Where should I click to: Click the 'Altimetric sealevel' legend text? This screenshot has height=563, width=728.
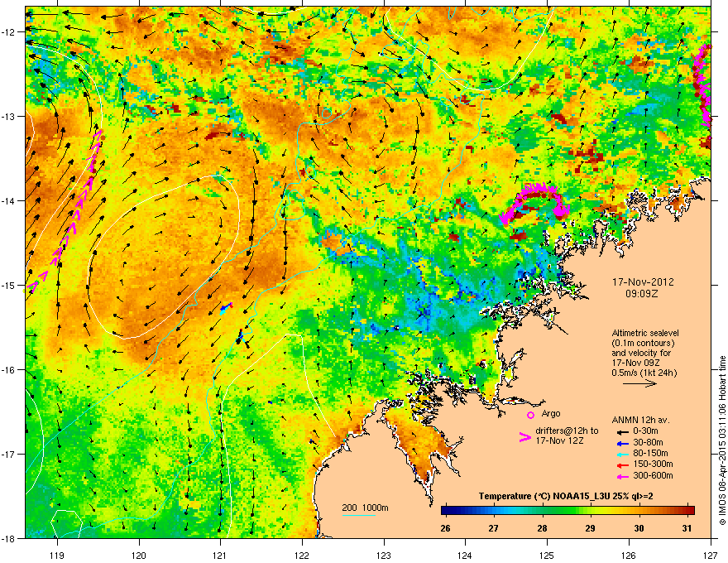(645, 333)
